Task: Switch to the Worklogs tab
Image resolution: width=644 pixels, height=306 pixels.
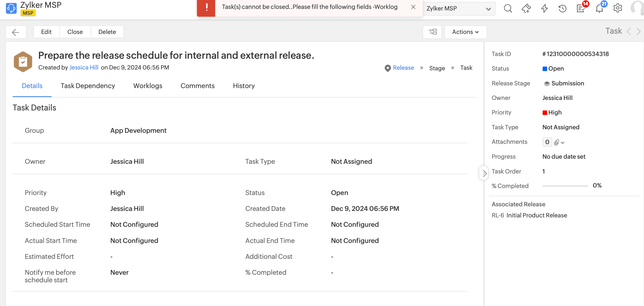Action: 148,86
